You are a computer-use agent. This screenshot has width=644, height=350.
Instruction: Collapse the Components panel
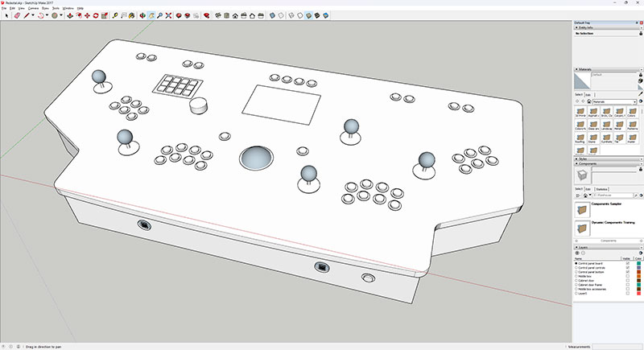coord(576,163)
